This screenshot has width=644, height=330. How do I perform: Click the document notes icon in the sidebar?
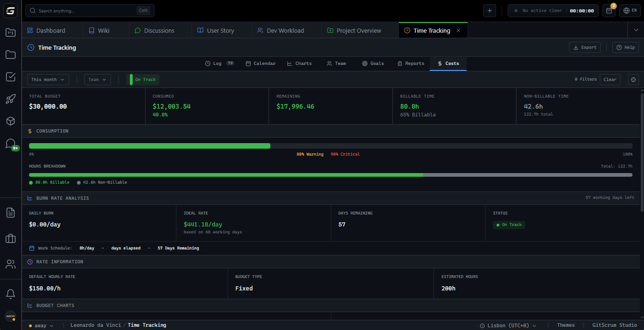(x=10, y=212)
